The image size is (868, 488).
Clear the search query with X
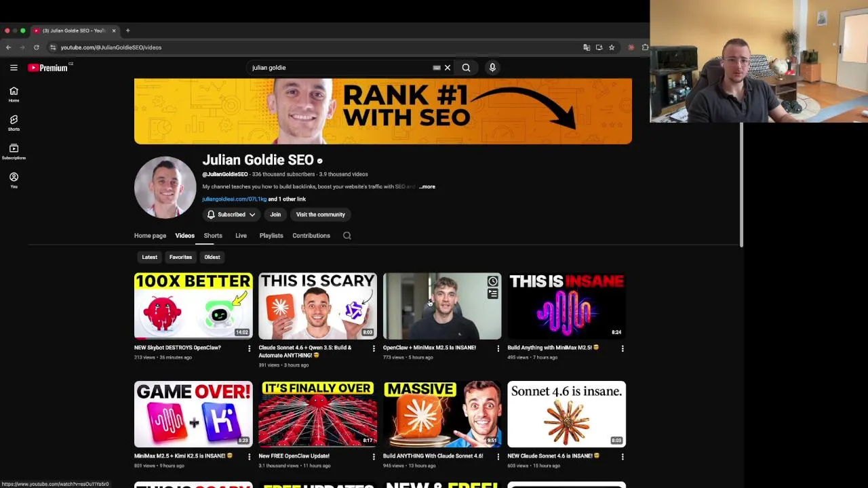coord(447,68)
